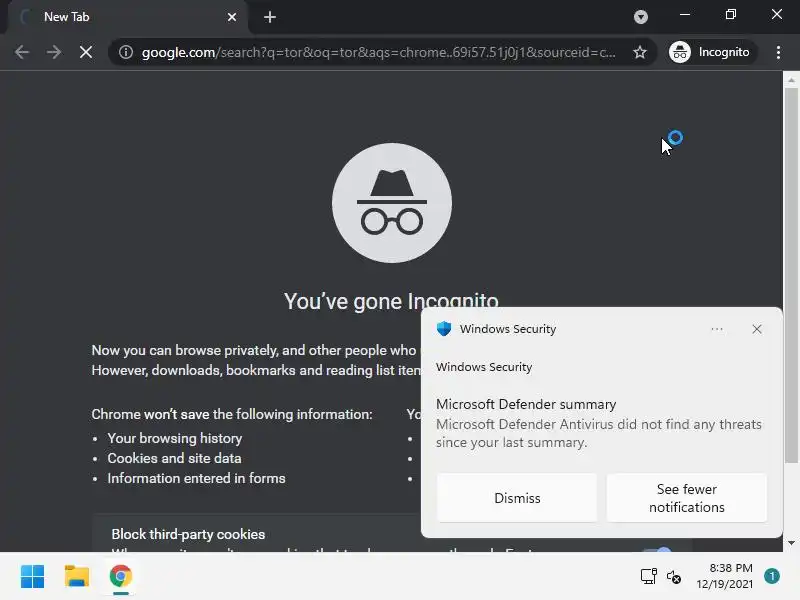Open Chrome's three-dot menu
This screenshot has width=800, height=600.
(778, 52)
